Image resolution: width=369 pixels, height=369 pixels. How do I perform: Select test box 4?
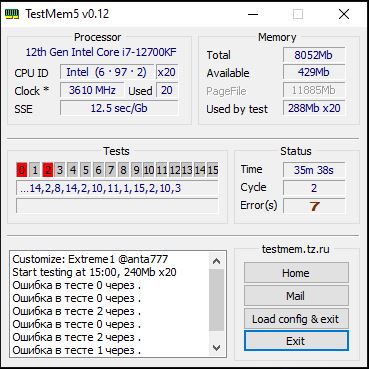(73, 170)
